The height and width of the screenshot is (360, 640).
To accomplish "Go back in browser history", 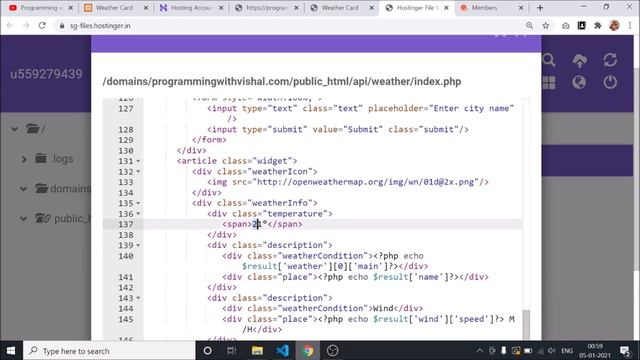I will coord(10,25).
